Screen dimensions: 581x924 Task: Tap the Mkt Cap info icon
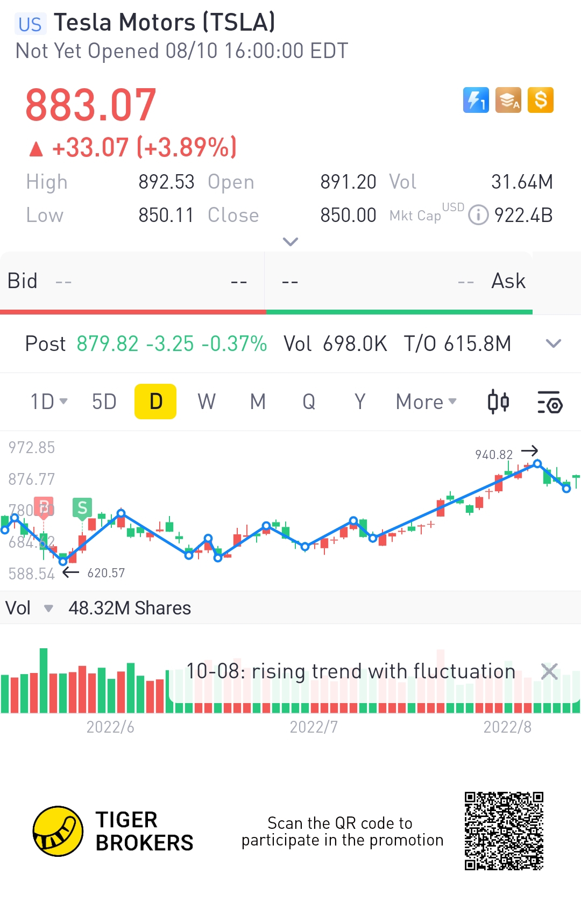point(478,215)
